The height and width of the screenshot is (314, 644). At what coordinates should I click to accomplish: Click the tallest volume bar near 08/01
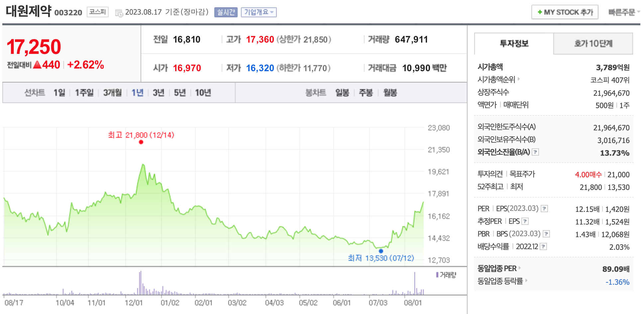tap(415, 283)
